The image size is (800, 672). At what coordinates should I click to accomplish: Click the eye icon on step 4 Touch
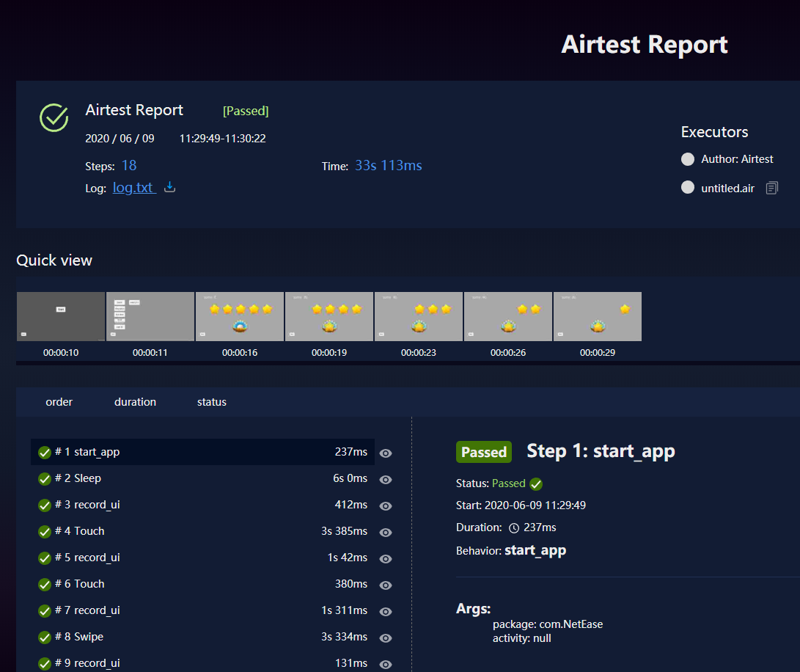coord(386,532)
